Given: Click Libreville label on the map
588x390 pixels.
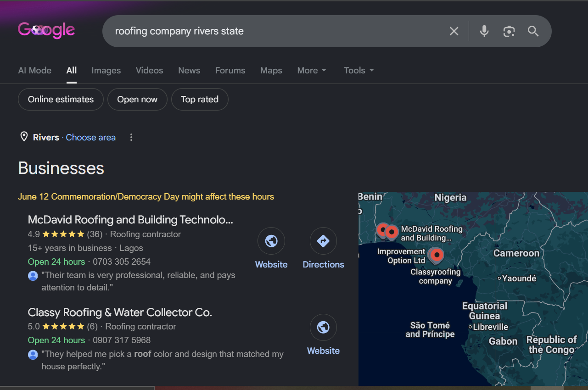Looking at the screenshot, I should [x=490, y=327].
